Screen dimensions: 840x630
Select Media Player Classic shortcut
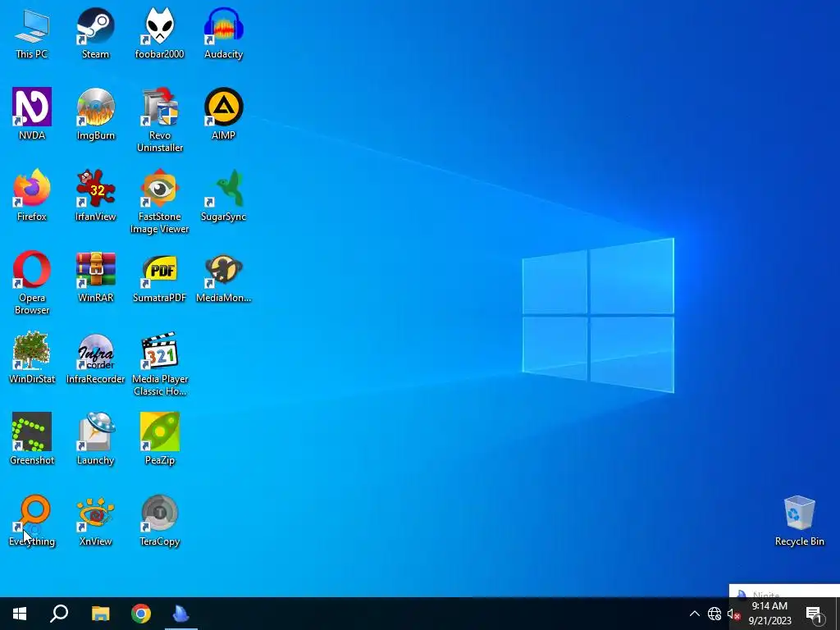tap(160, 364)
